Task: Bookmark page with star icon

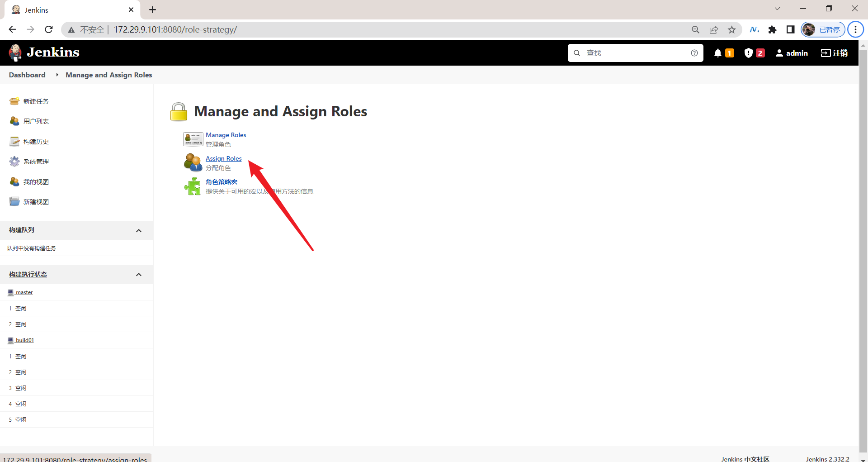Action: [732, 30]
